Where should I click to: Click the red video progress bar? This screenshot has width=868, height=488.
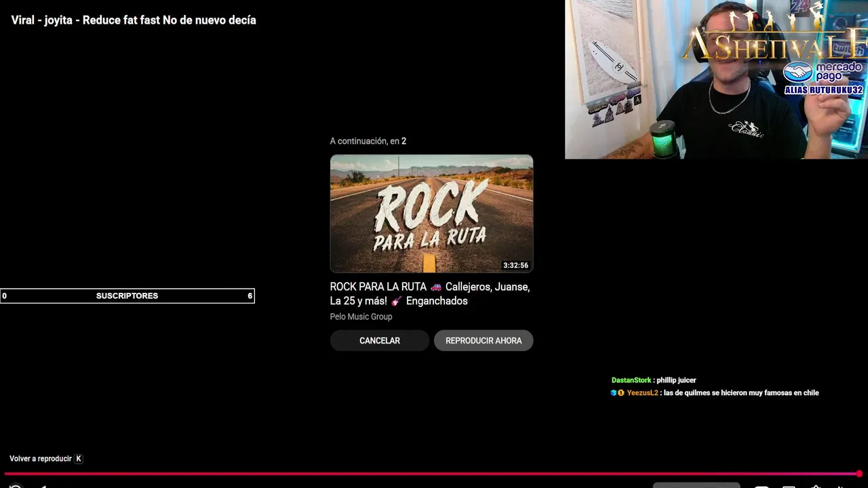click(431, 474)
